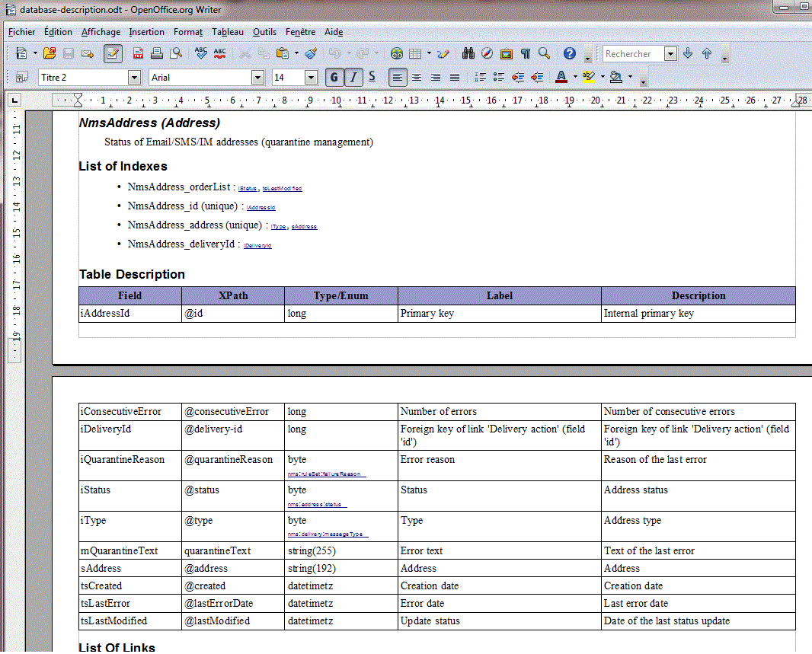This screenshot has height=654, width=812.
Task: Open the Arial font name dropdown
Action: (x=257, y=77)
